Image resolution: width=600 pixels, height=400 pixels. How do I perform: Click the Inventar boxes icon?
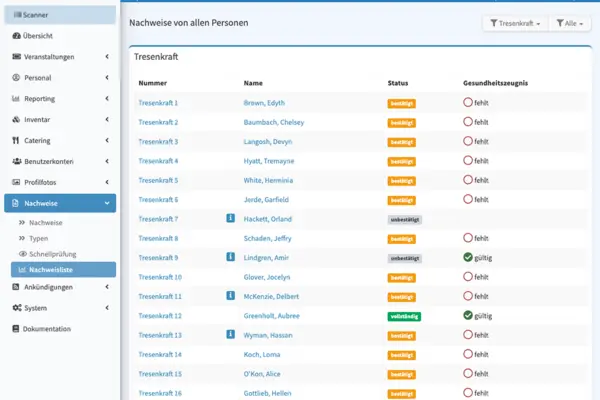click(16, 119)
